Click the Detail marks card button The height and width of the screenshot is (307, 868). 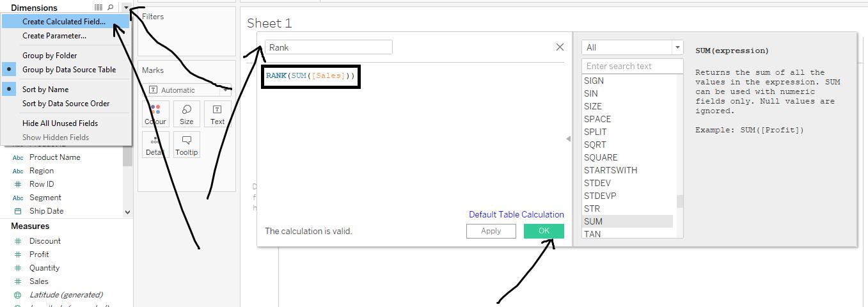tap(155, 145)
